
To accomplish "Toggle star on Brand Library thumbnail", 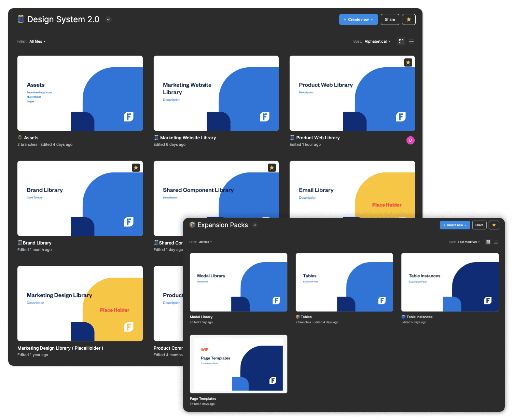I will pyautogui.click(x=136, y=168).
